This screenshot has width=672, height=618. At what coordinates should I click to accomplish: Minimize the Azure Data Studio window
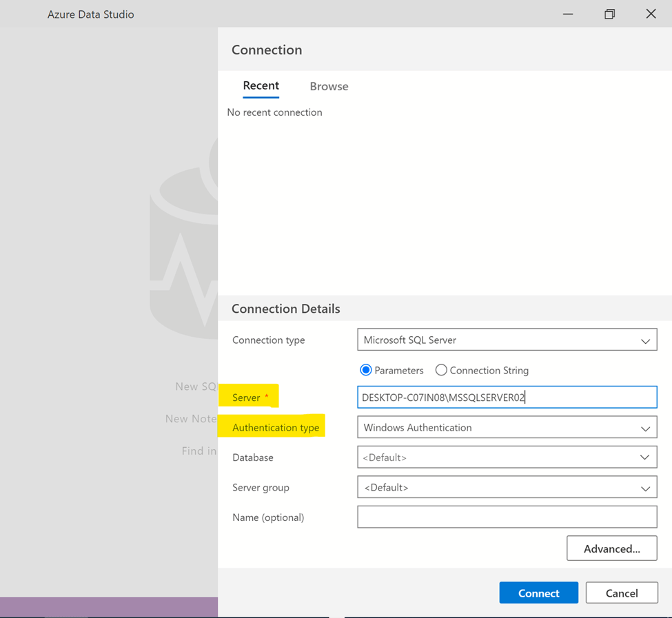(x=568, y=14)
